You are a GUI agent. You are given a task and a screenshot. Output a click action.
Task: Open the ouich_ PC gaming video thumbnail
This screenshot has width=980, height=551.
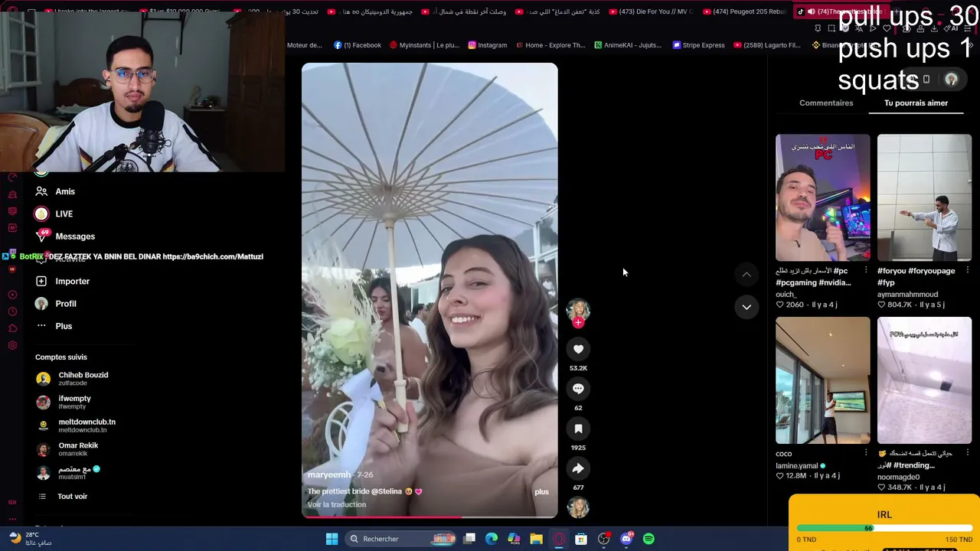tap(823, 197)
